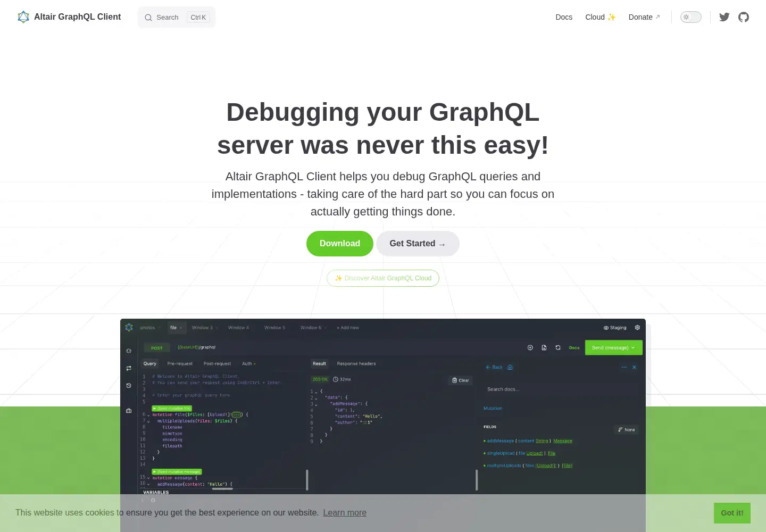This screenshot has width=766, height=532.
Task: Click the Back arrow in docs panel
Action: [x=494, y=367]
